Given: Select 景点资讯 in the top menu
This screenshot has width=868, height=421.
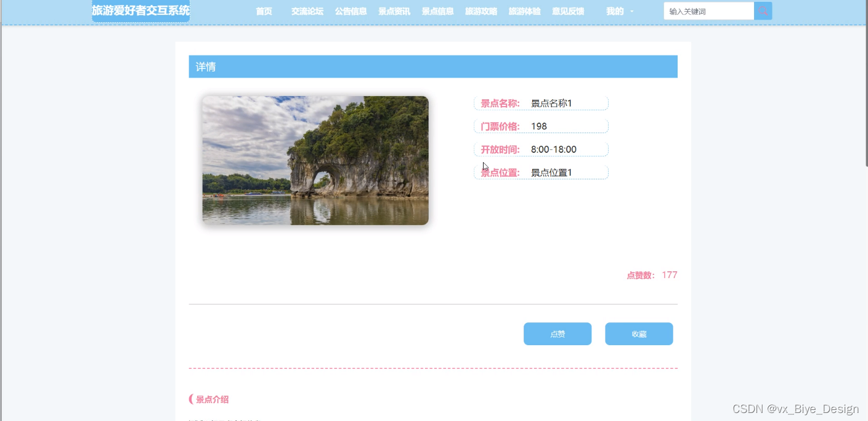Looking at the screenshot, I should 394,11.
